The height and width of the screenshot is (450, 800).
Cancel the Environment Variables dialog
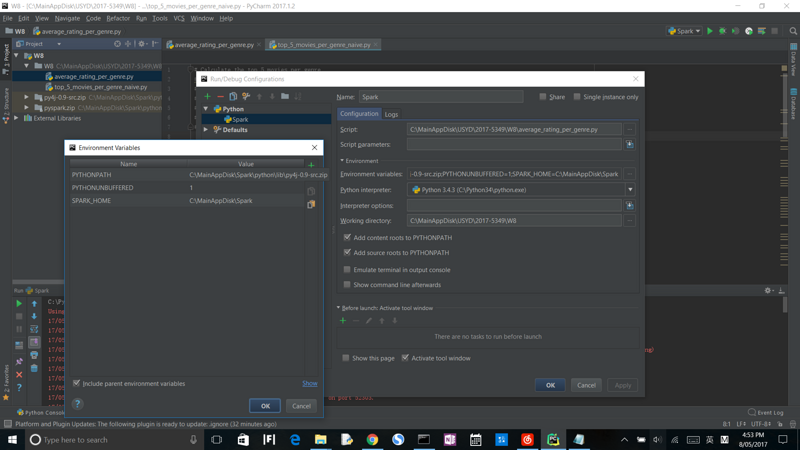(301, 406)
